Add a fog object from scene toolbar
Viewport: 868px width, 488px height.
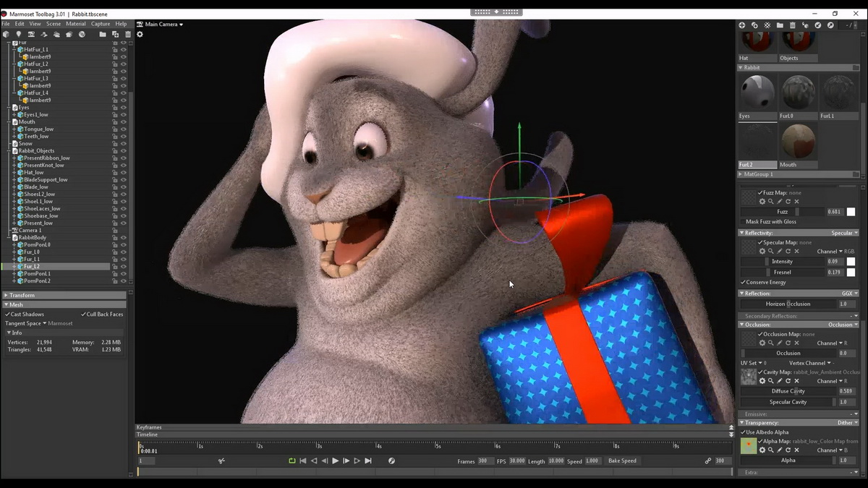(56, 34)
